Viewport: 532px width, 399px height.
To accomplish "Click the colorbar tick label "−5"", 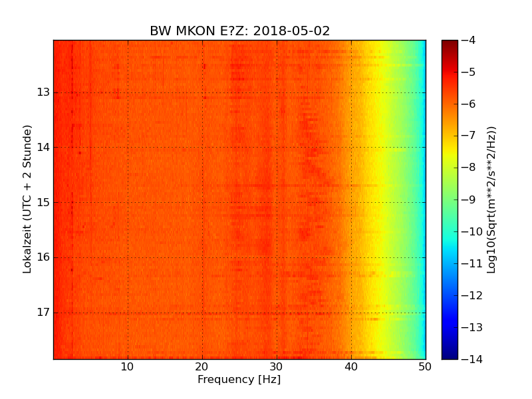I will tap(469, 72).
